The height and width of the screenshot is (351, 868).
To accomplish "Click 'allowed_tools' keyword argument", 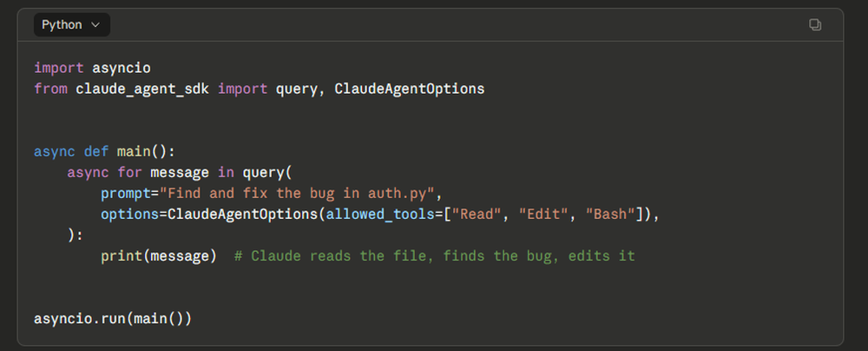I will pos(380,214).
